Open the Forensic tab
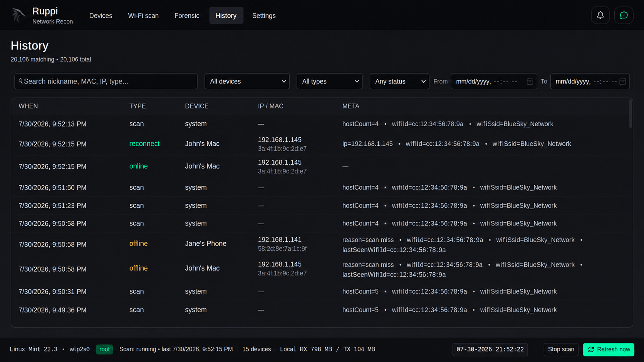 coord(187,15)
